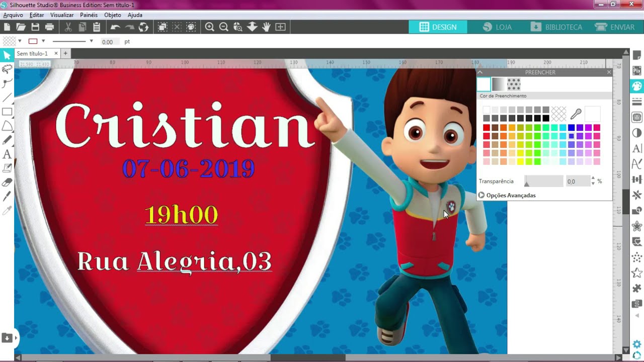Print the design with the printer icon
This screenshot has width=644, height=362.
point(49,27)
